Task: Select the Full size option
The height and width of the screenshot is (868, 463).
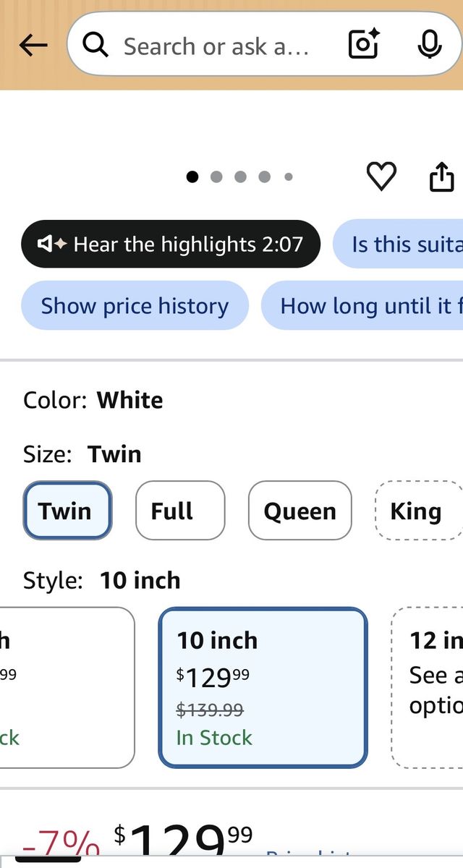Action: [180, 511]
